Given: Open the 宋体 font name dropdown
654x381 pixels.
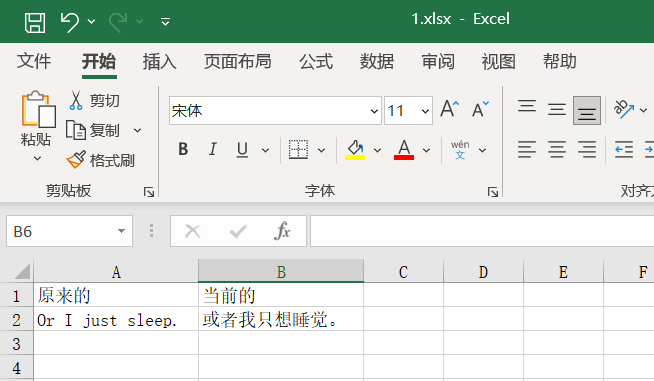Looking at the screenshot, I should (374, 111).
